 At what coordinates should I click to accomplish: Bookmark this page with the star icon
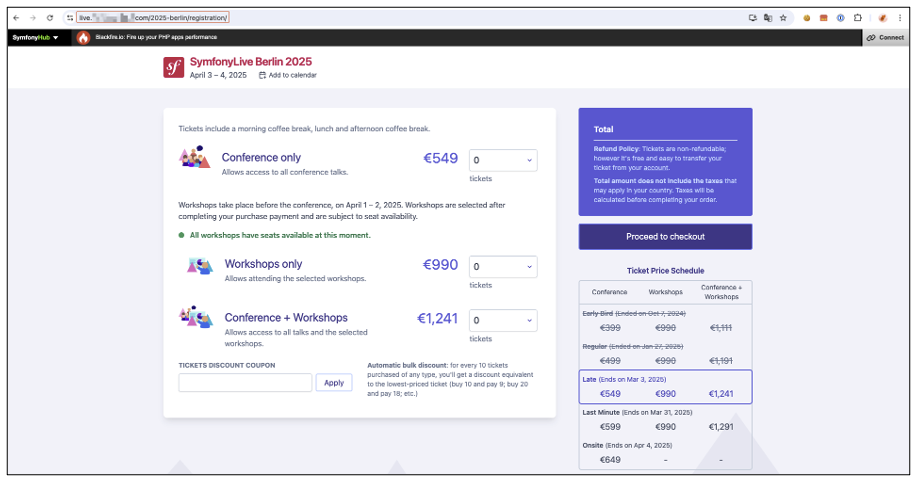tap(783, 18)
